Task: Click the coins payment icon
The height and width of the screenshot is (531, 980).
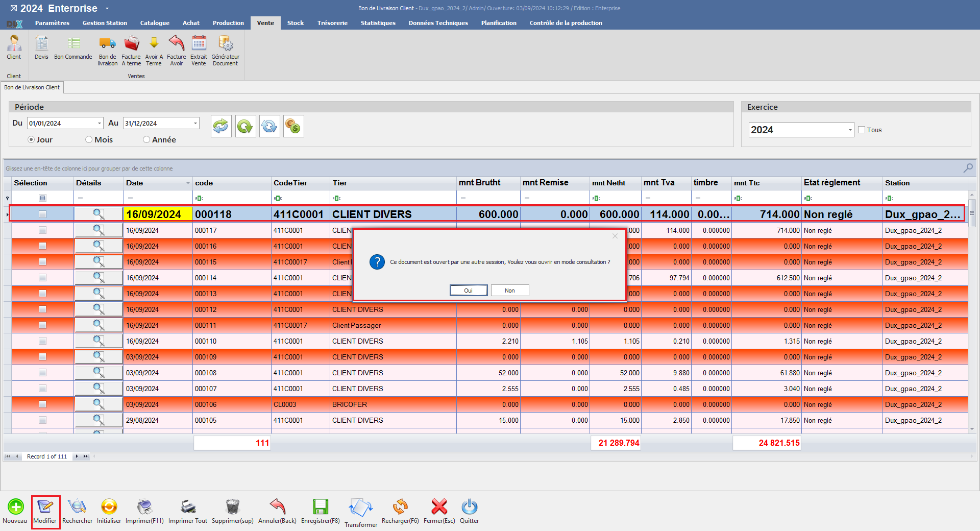Action: point(293,126)
